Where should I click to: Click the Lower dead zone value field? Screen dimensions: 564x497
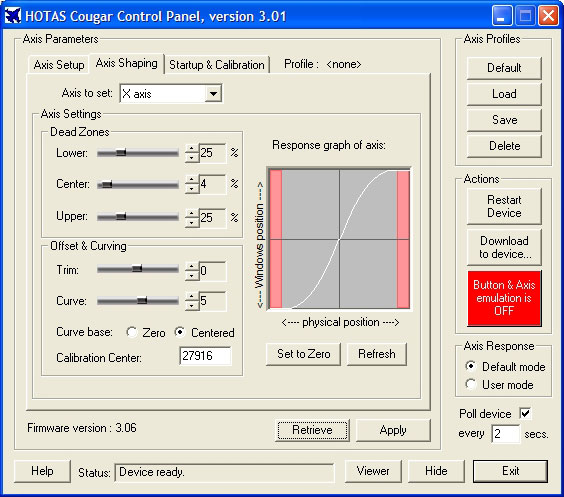pyautogui.click(x=212, y=153)
